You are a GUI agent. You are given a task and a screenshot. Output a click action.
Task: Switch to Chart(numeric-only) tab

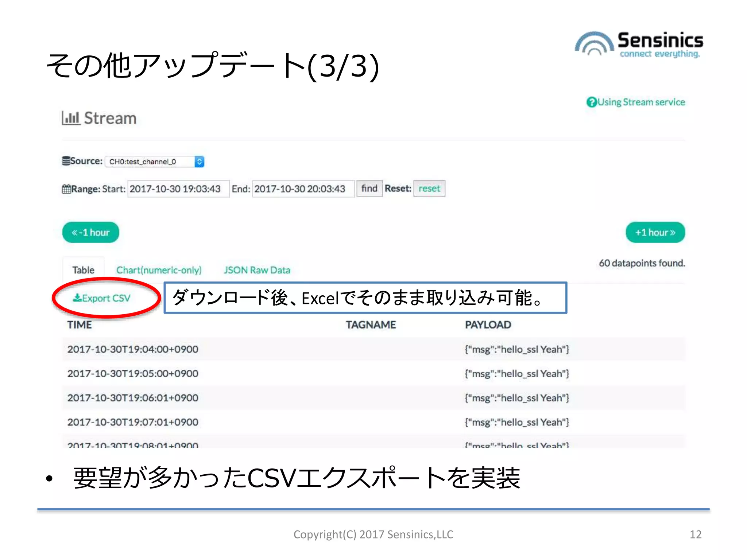click(159, 270)
